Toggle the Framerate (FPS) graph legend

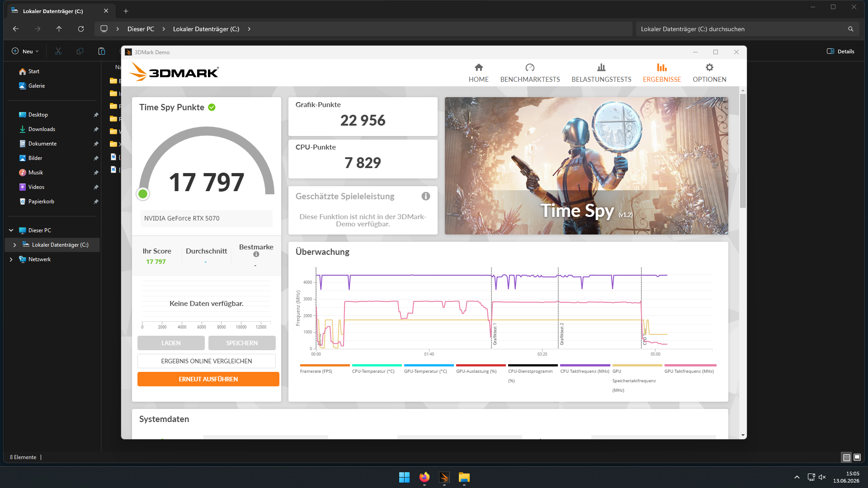coord(325,369)
